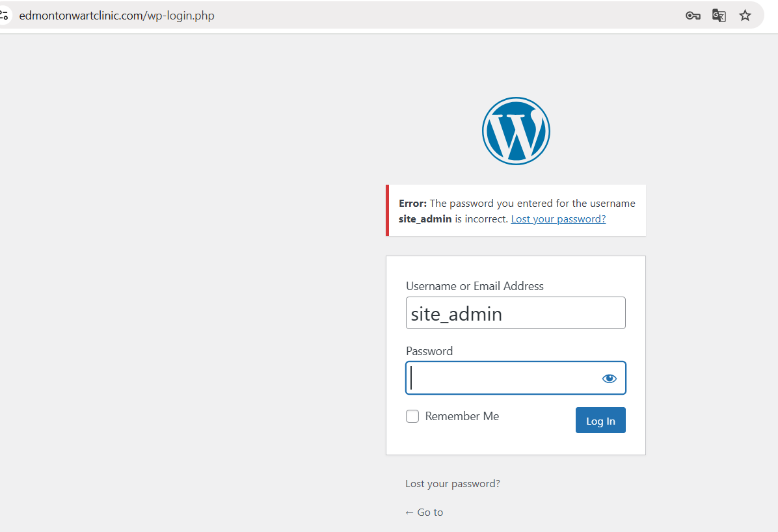The height and width of the screenshot is (532, 778).
Task: Open Lost your password link in error box
Action: (558, 219)
